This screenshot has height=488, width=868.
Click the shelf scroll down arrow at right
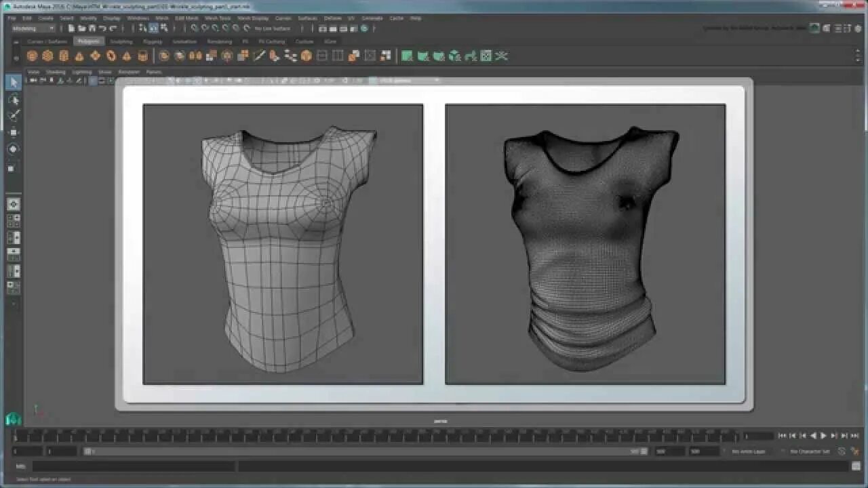(859, 60)
